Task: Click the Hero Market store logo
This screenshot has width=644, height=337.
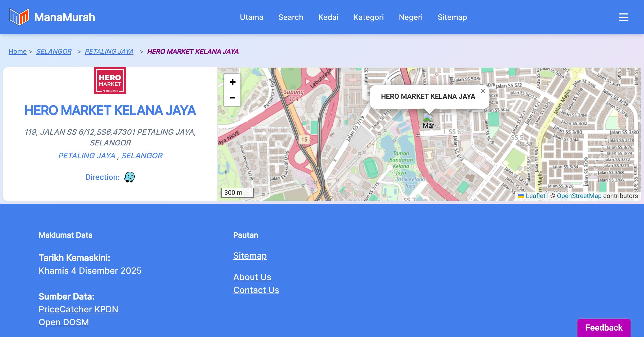Action: [110, 80]
